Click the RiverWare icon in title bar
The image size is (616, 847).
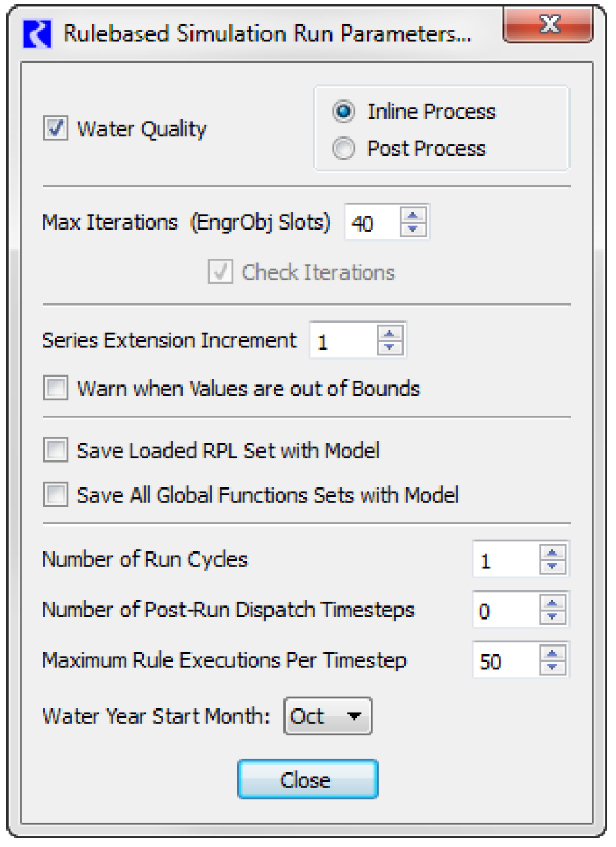[x=37, y=33]
